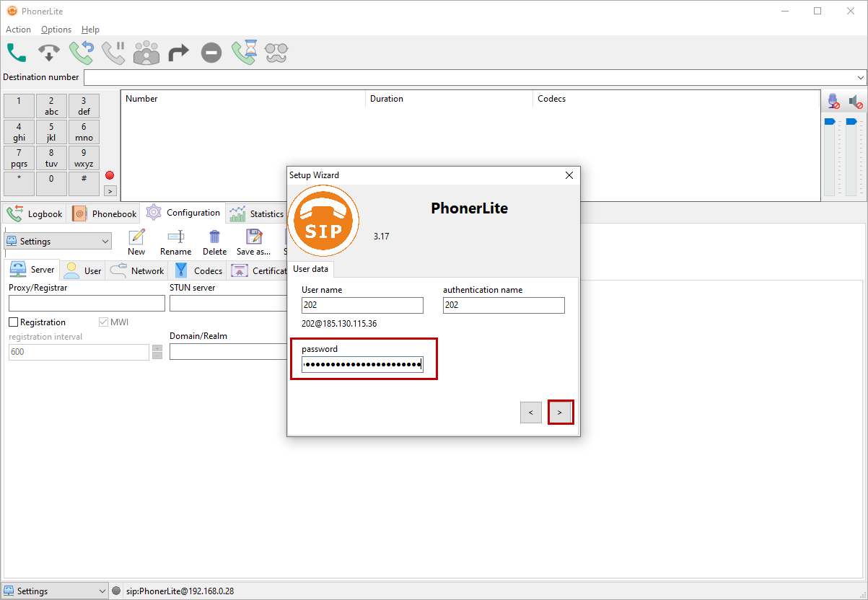
Task: Open the Settings profile dropdown
Action: (58, 242)
